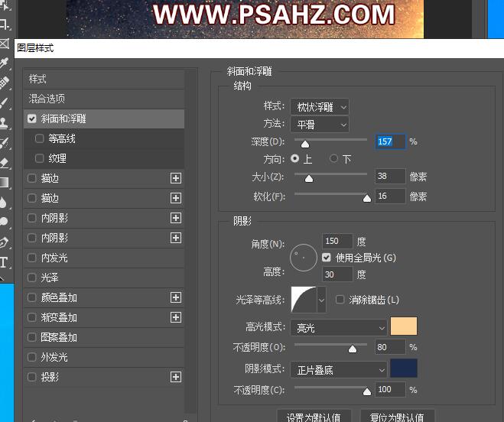Enable the 光泽 checkbox
The width and height of the screenshot is (504, 422).
32,278
